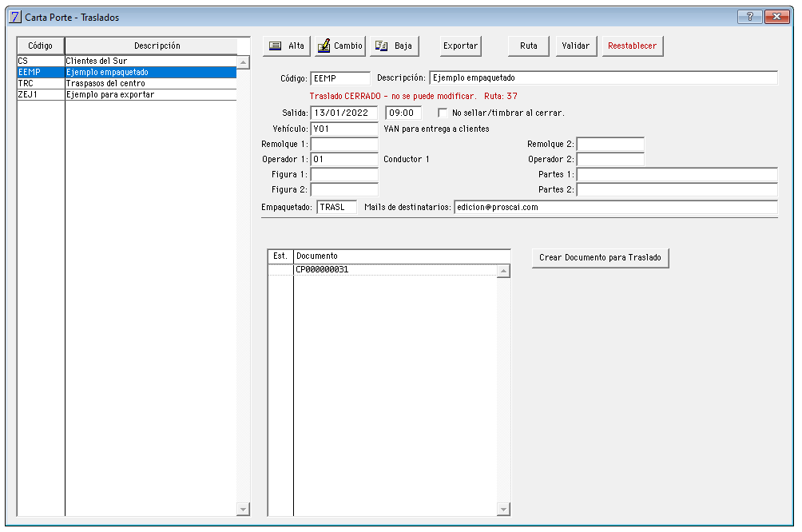Click the Exportar button
The image size is (802, 532).
pyautogui.click(x=460, y=46)
